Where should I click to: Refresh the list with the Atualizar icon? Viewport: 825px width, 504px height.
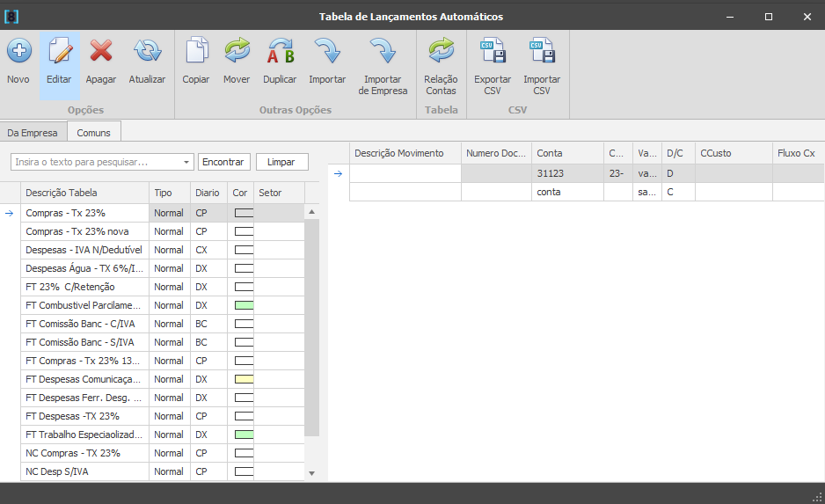[148, 51]
